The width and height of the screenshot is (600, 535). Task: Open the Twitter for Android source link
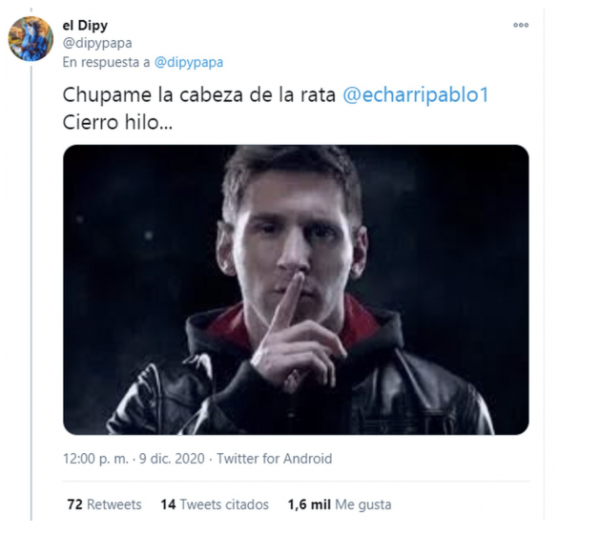pyautogui.click(x=274, y=458)
